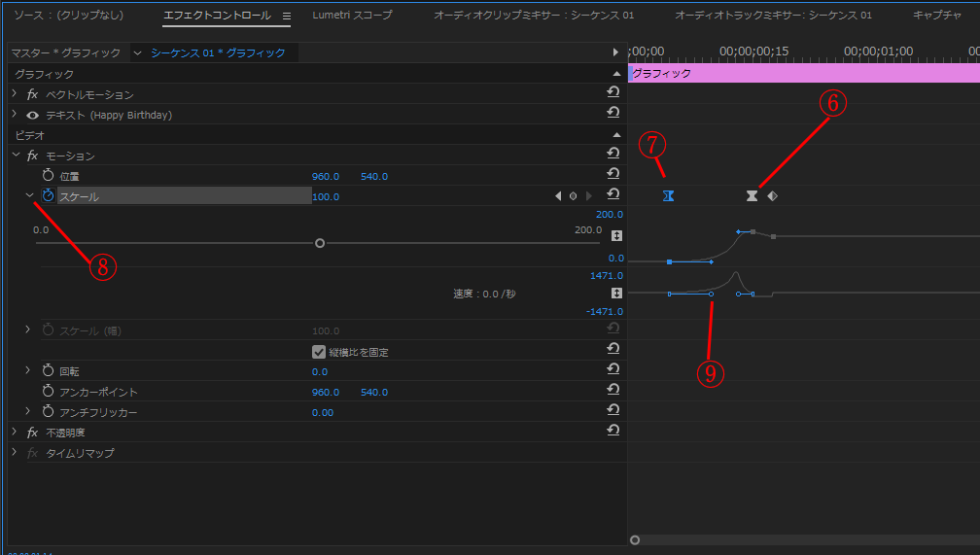Expand the スケール (幅) property

pyautogui.click(x=28, y=330)
